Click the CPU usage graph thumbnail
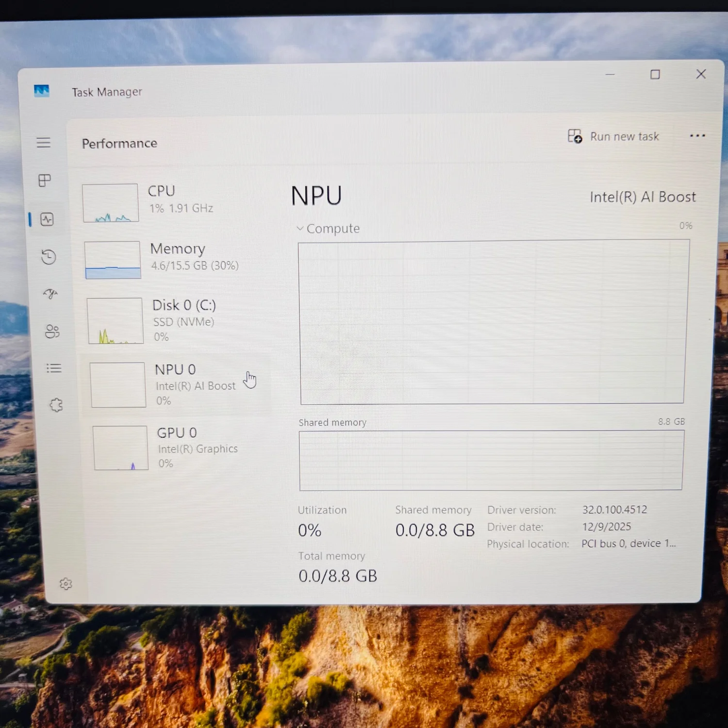 click(x=111, y=203)
